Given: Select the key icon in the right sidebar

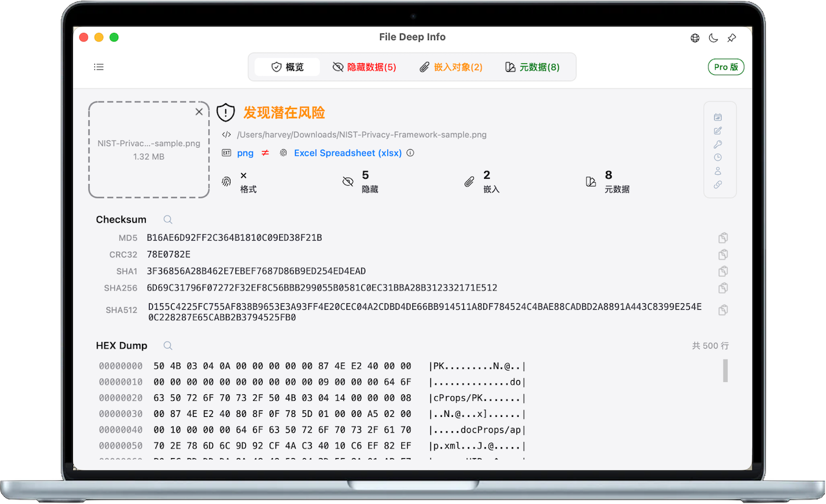Looking at the screenshot, I should (718, 144).
